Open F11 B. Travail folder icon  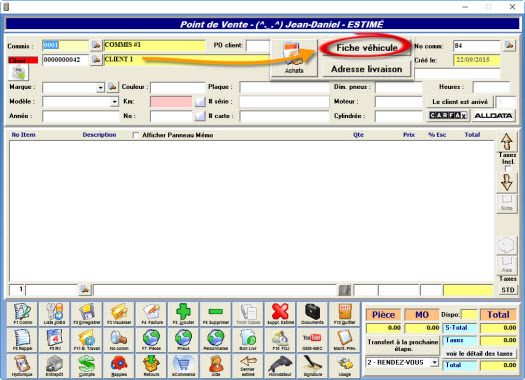pos(86,340)
